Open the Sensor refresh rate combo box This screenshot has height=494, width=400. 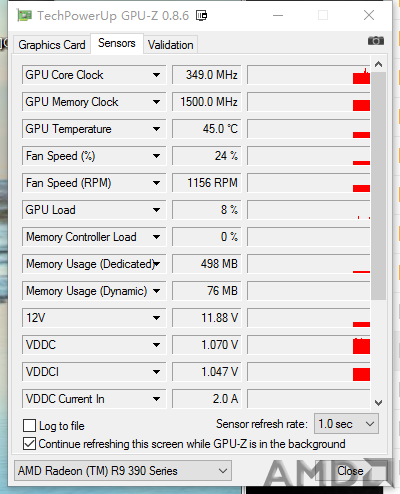click(346, 424)
